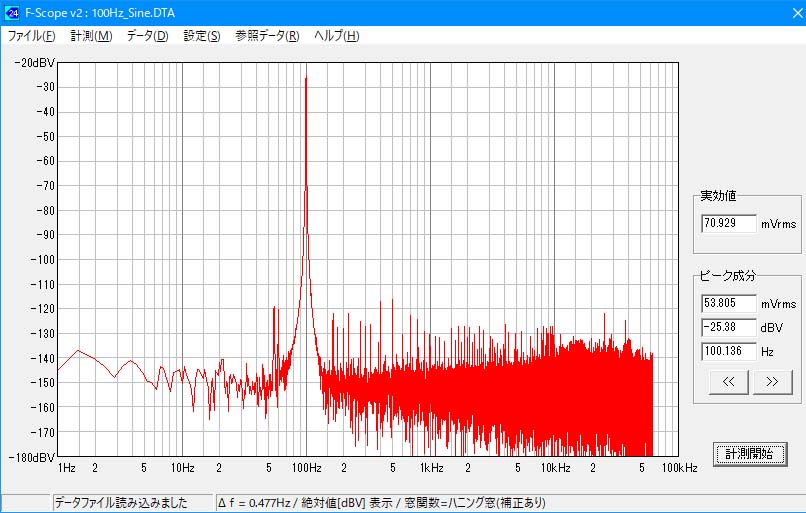This screenshot has height=513, width=806.
Task: Open the 参照データ(R) menu
Action: [267, 36]
